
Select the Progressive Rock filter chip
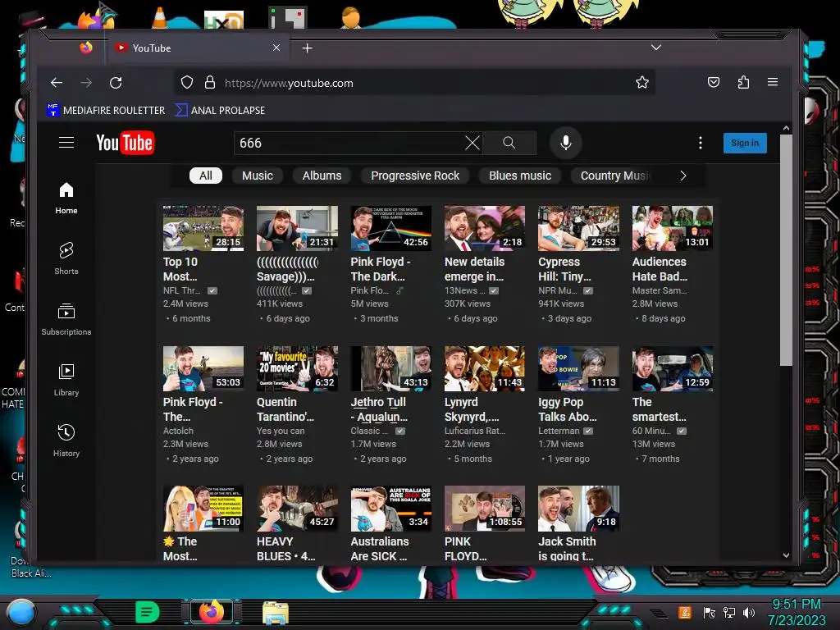[x=415, y=176]
